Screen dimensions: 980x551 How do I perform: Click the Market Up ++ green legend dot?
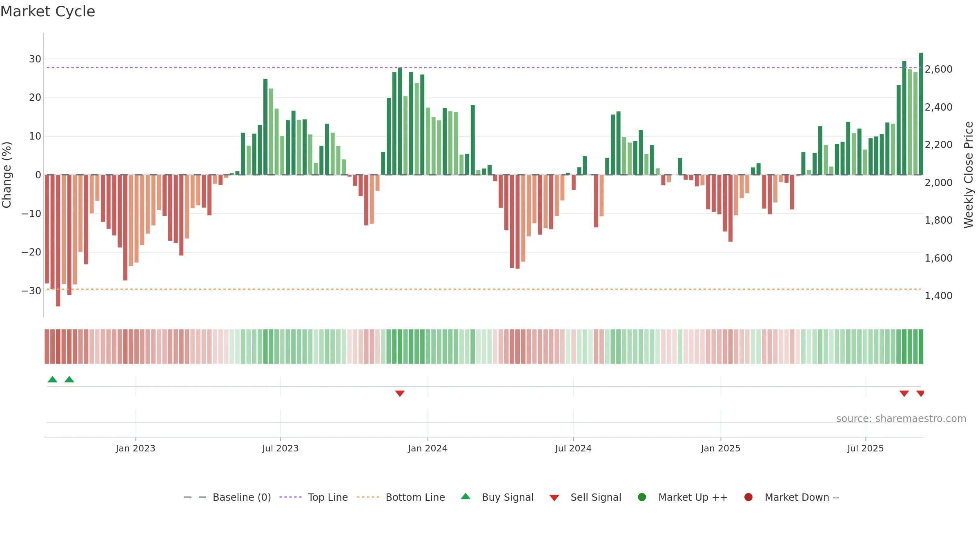(642, 497)
